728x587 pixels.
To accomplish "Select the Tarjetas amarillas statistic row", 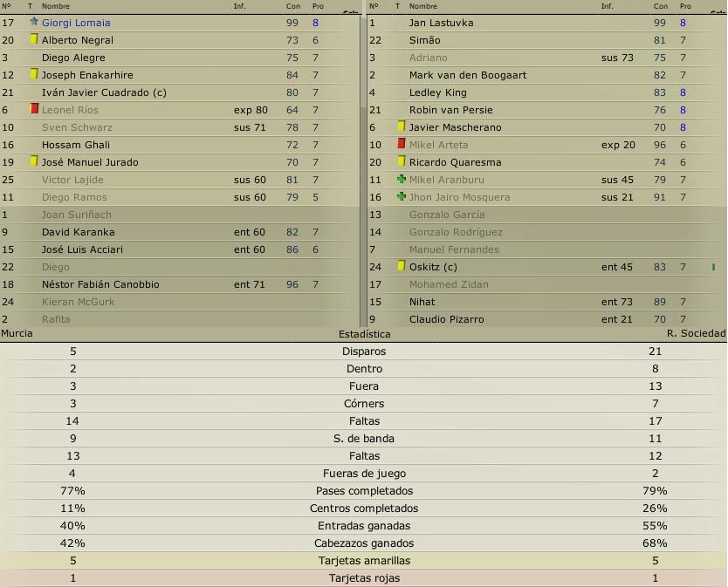I will 363,561.
